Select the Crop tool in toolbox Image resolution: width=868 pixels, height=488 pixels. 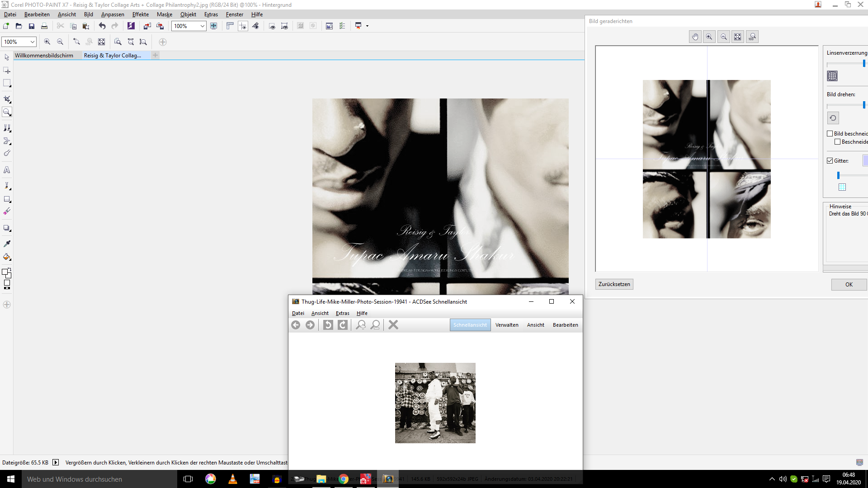click(x=7, y=99)
